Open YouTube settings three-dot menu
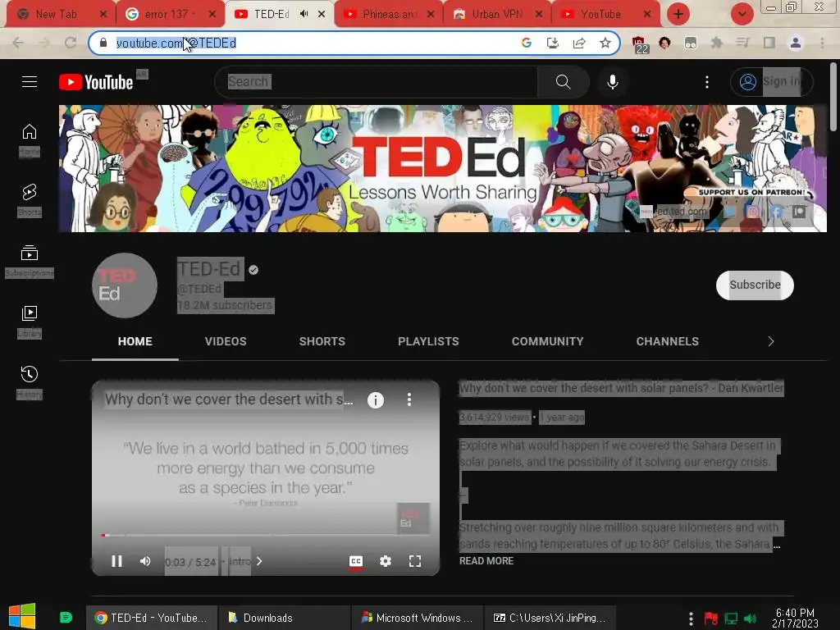The height and width of the screenshot is (630, 840). click(x=707, y=81)
